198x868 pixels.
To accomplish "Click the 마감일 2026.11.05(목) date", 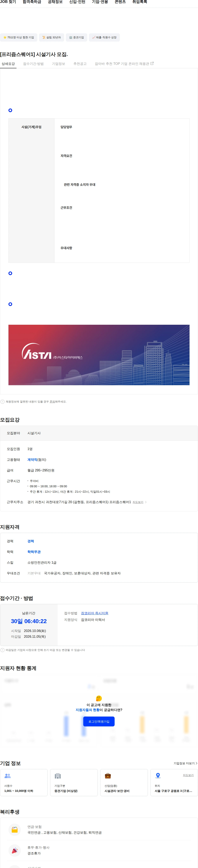I will coord(35,636).
